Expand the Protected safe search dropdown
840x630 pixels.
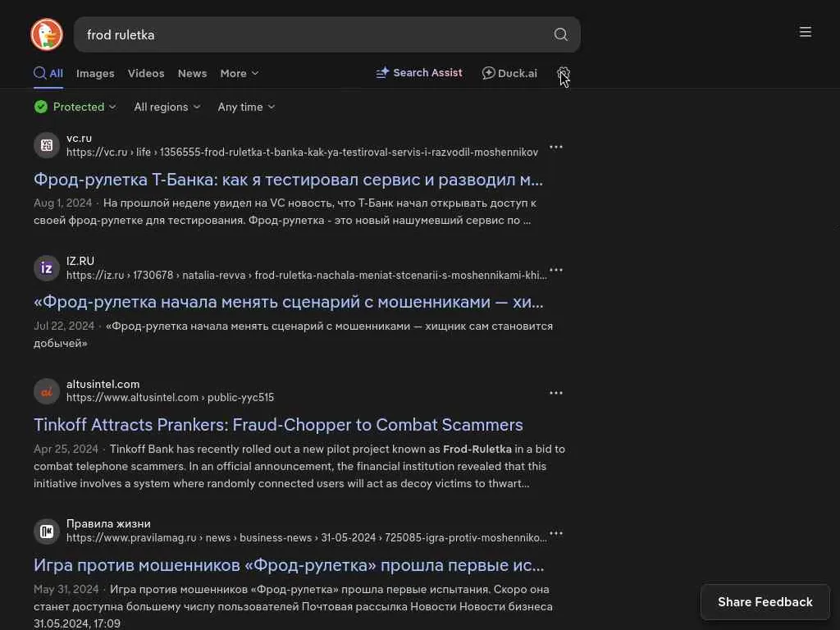[x=75, y=107]
